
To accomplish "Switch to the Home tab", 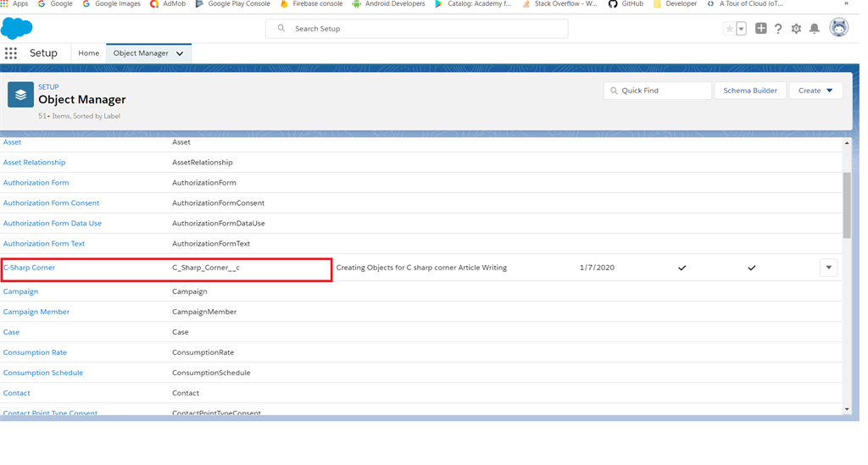I will [x=88, y=53].
